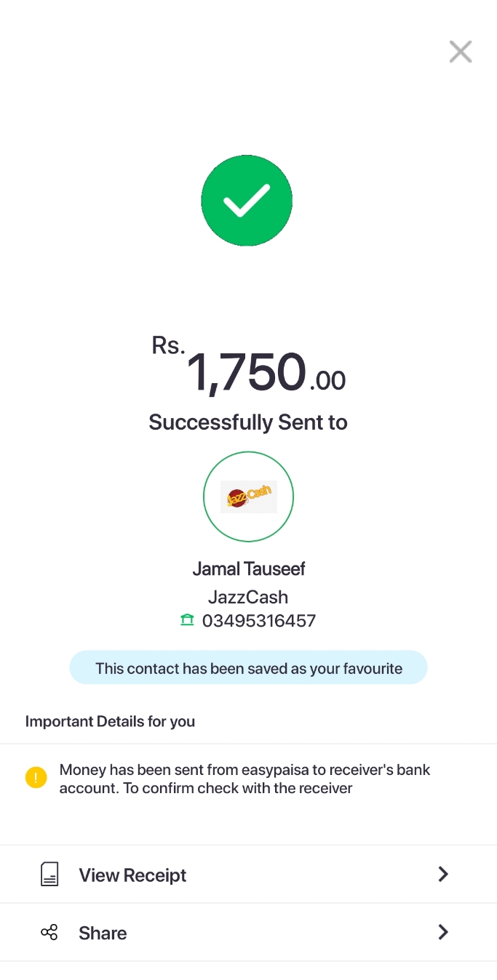Screen dimensions: 497x980
Task: Click the share nodes icon
Action: (x=49, y=933)
